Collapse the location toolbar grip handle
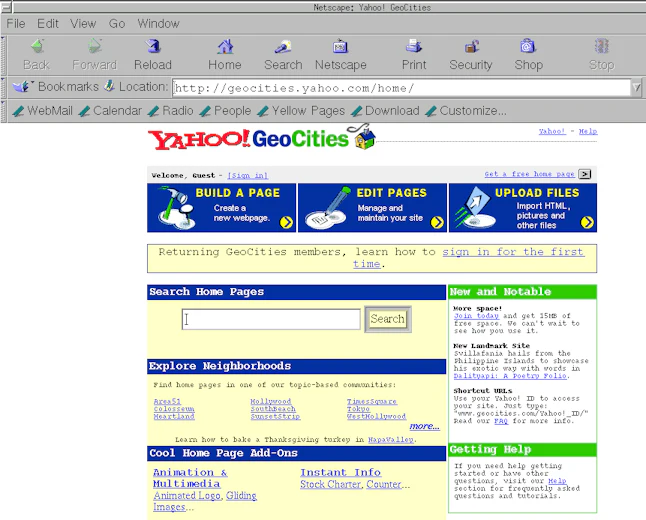Screen dimensions: 646x520 pyautogui.click(x=3, y=88)
